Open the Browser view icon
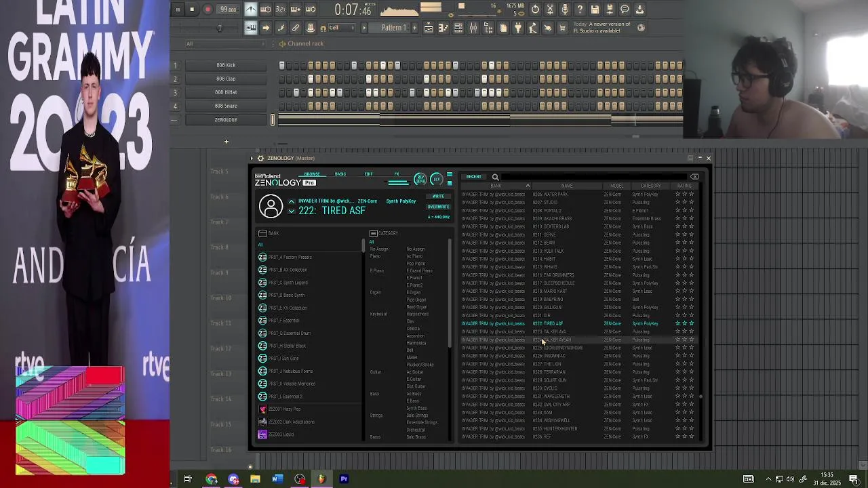Viewport: 868px width, 488px height. [x=488, y=28]
